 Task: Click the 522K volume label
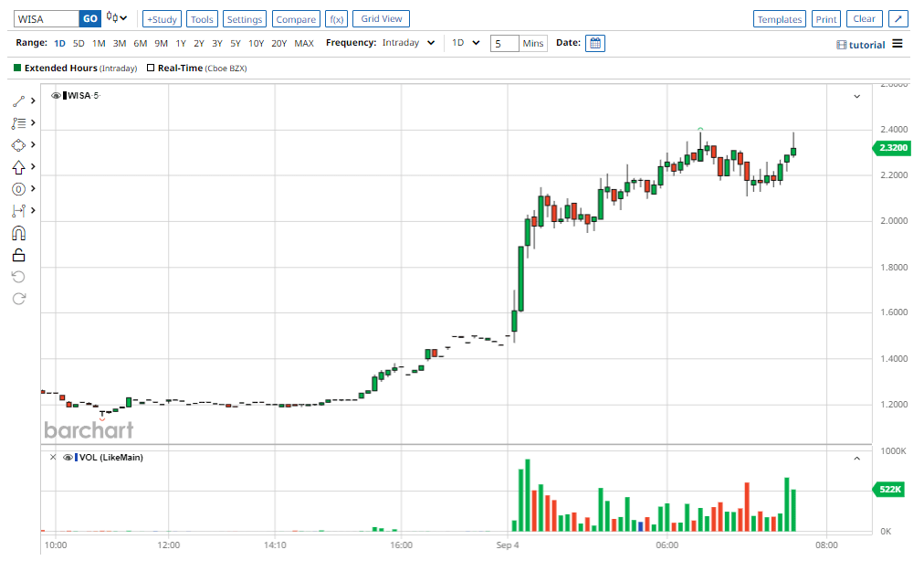[889, 489]
